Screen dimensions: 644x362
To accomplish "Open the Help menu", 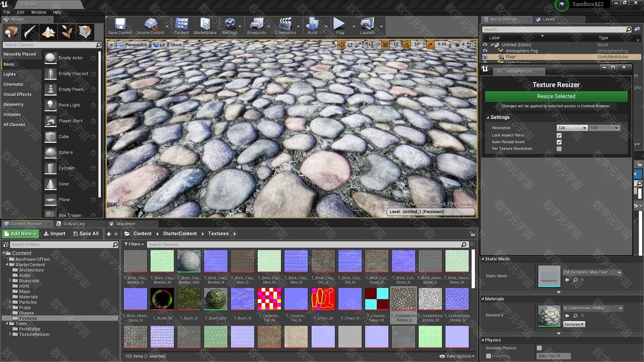I will point(57,12).
